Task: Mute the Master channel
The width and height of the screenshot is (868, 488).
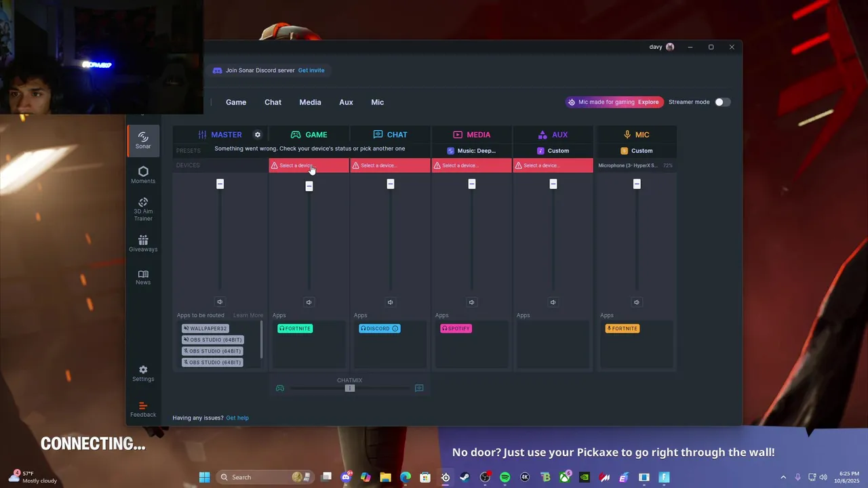Action: tap(220, 302)
